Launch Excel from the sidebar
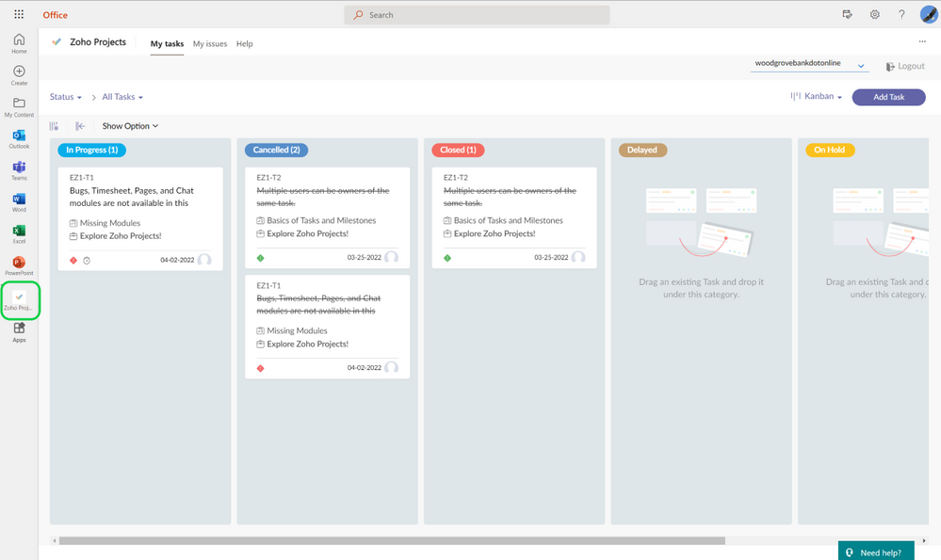The width and height of the screenshot is (941, 560). pos(19,233)
